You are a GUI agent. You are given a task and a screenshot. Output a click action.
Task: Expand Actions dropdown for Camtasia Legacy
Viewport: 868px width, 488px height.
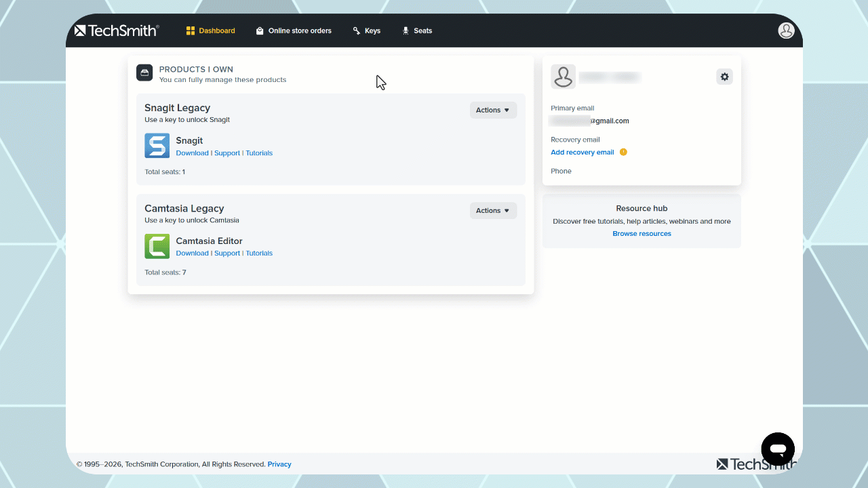[493, 210]
